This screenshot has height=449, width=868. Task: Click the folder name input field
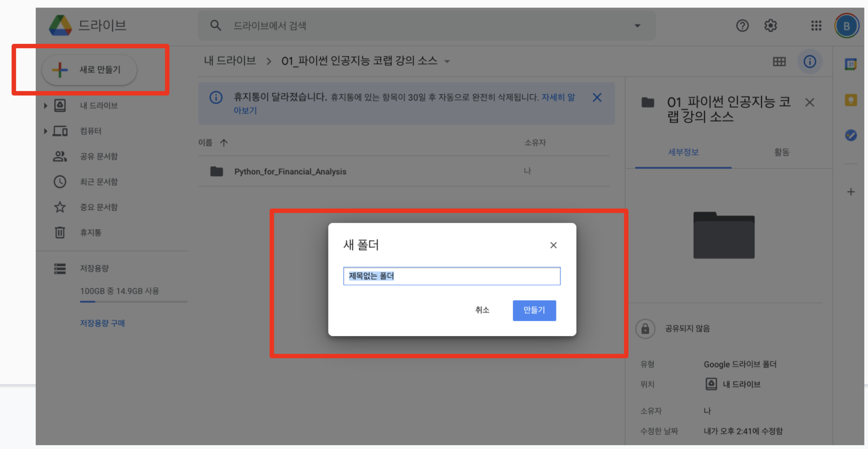(451, 276)
